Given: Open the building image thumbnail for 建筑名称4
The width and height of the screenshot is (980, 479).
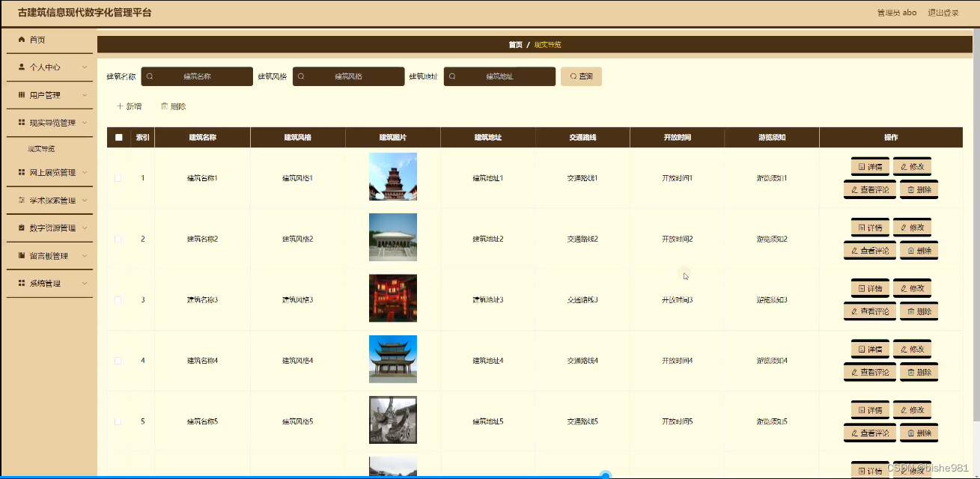Looking at the screenshot, I should (x=392, y=359).
